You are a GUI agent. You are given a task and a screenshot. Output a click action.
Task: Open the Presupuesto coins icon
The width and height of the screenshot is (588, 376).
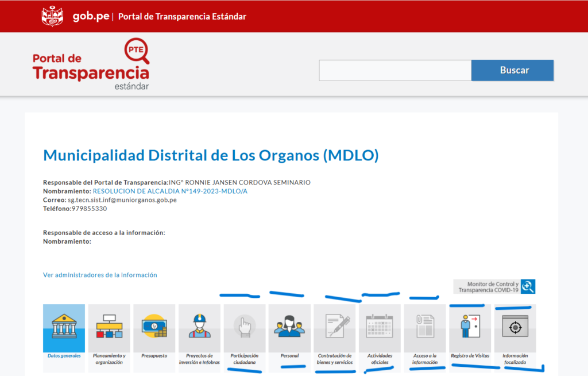pyautogui.click(x=154, y=328)
